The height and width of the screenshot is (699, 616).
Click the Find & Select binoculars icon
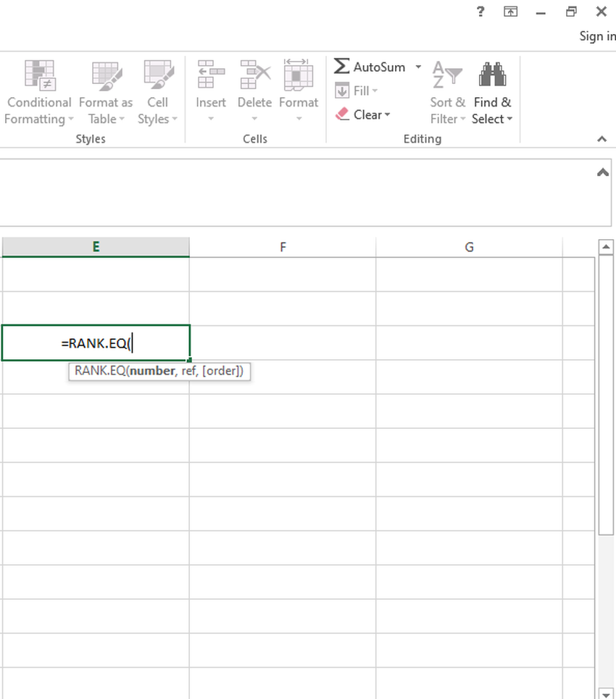click(x=492, y=74)
